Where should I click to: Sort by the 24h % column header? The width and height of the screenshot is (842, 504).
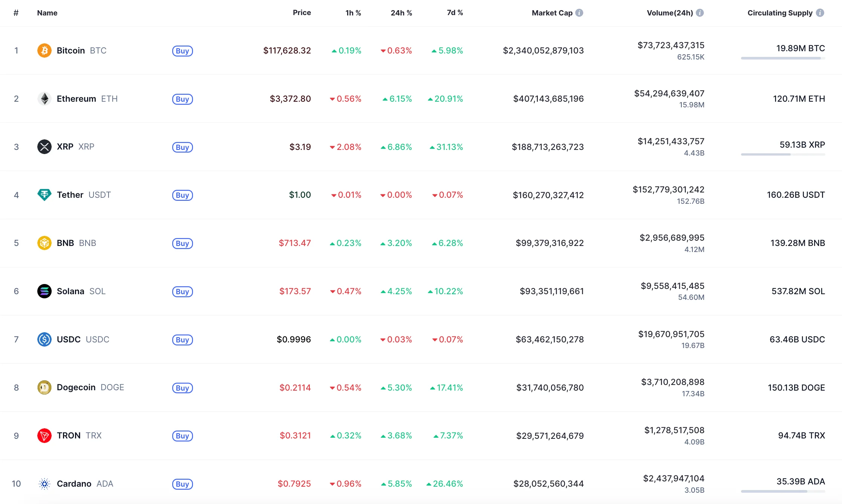coord(401,13)
